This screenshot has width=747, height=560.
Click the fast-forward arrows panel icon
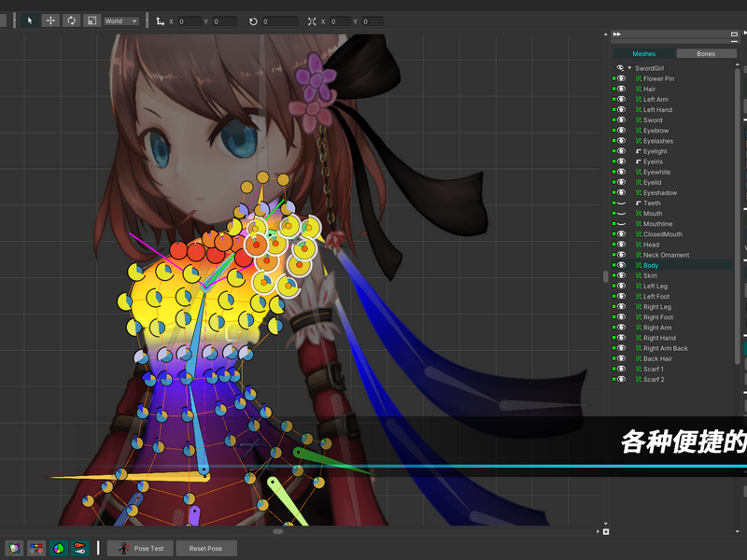617,35
